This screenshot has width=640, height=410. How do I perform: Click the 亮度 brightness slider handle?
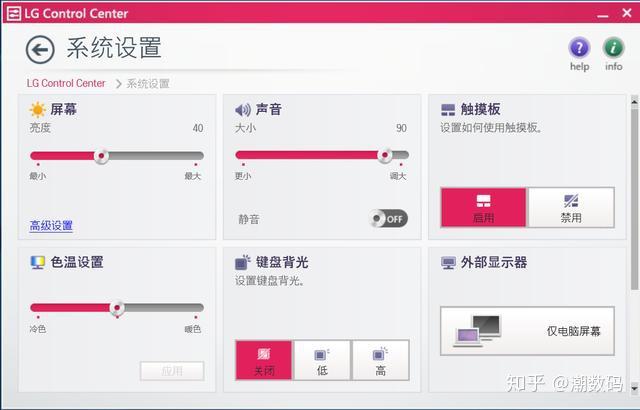(101, 156)
